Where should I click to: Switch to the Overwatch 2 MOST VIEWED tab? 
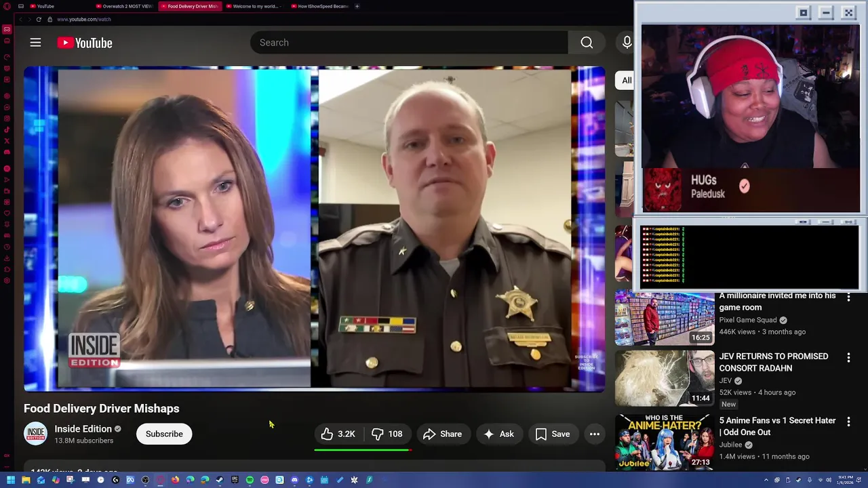click(x=126, y=6)
